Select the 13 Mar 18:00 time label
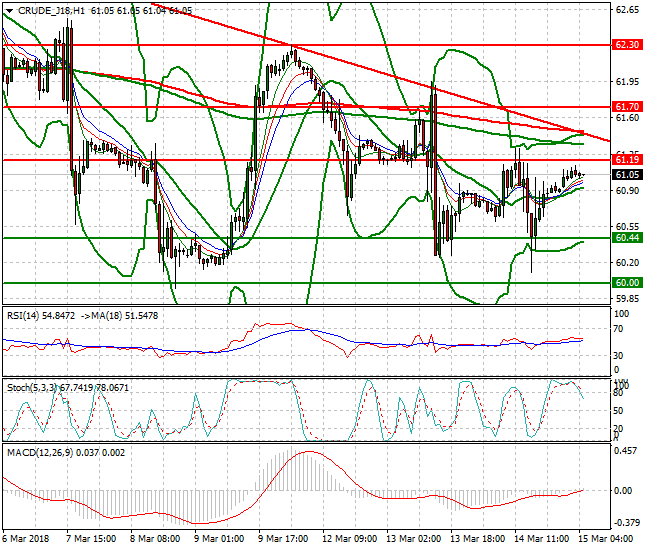Image resolution: width=650 pixels, height=550 pixels. point(478,539)
